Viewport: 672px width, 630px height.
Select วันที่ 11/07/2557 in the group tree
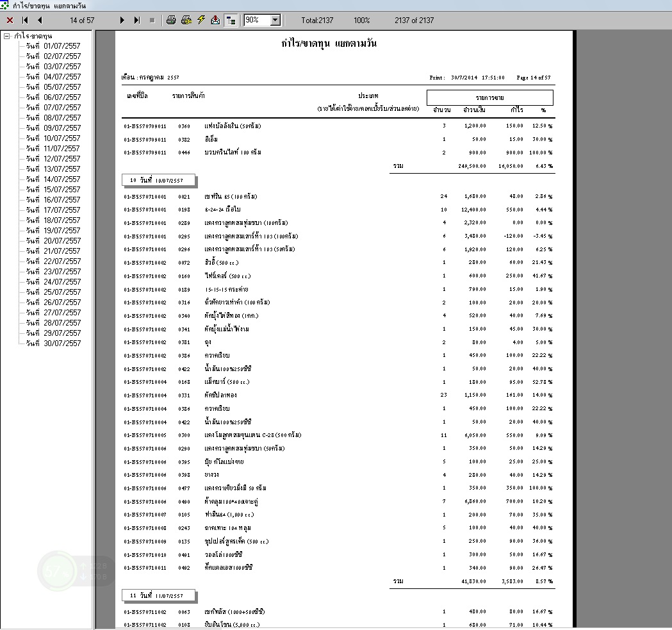[53, 149]
